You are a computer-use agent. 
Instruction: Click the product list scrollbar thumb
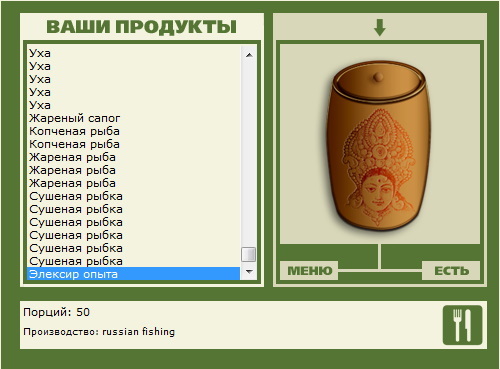pyautogui.click(x=249, y=254)
